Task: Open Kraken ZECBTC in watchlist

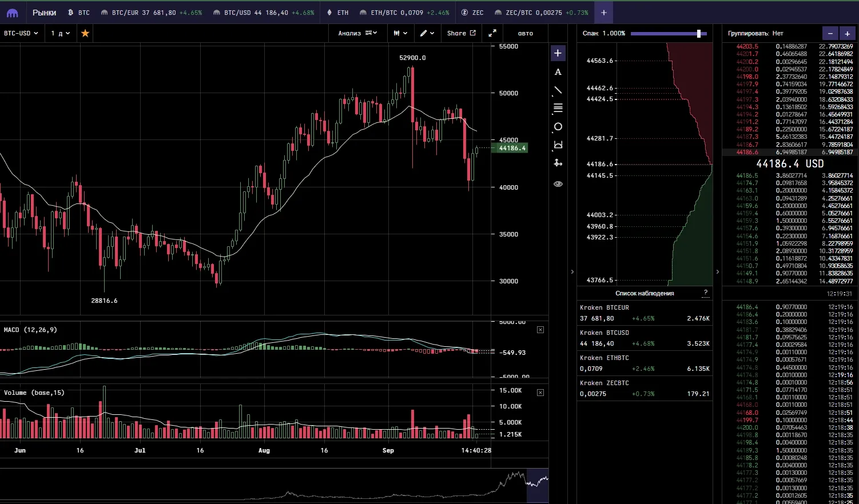Action: [x=645, y=389]
